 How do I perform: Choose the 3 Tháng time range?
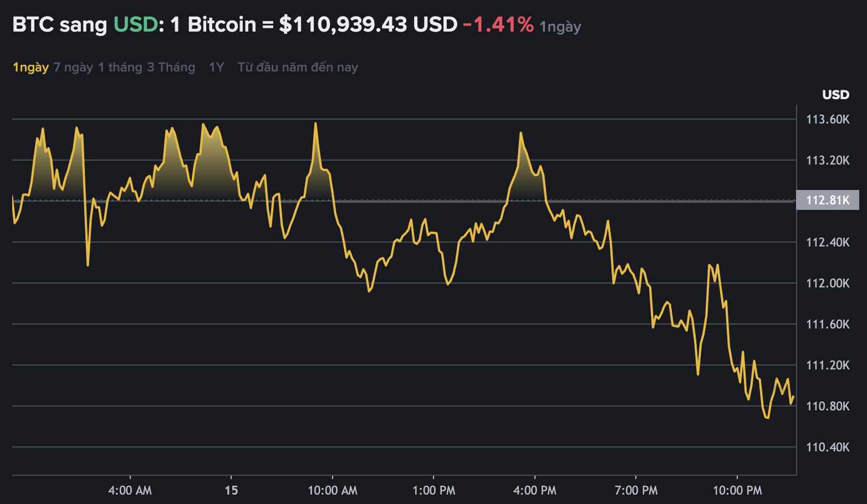tap(171, 68)
